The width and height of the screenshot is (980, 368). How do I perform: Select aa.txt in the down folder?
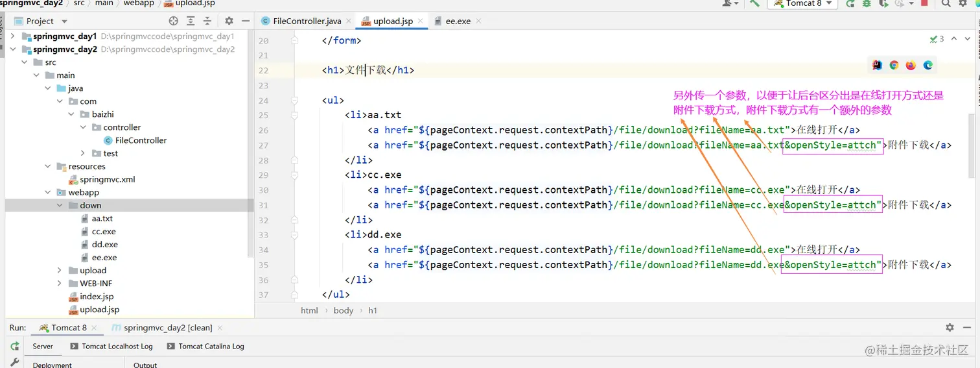pyautogui.click(x=97, y=218)
